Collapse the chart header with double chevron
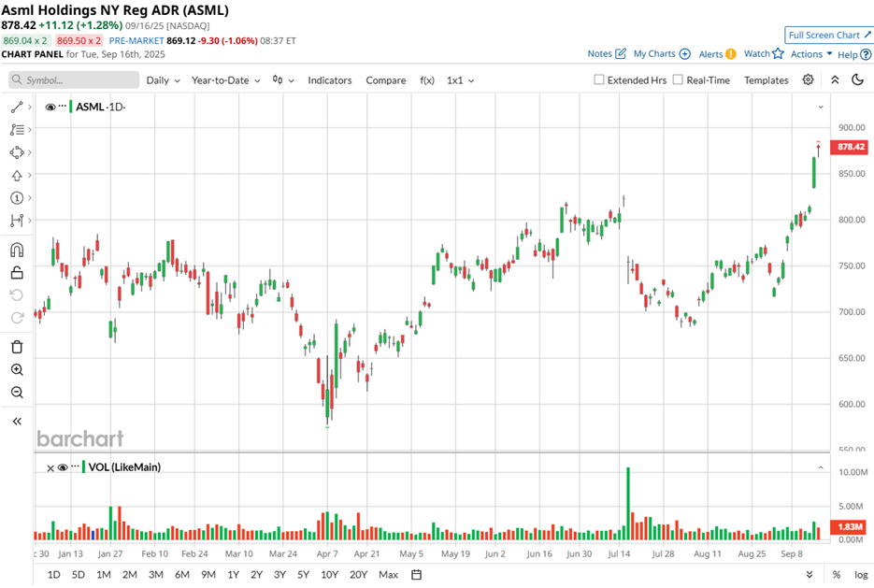 tap(835, 79)
